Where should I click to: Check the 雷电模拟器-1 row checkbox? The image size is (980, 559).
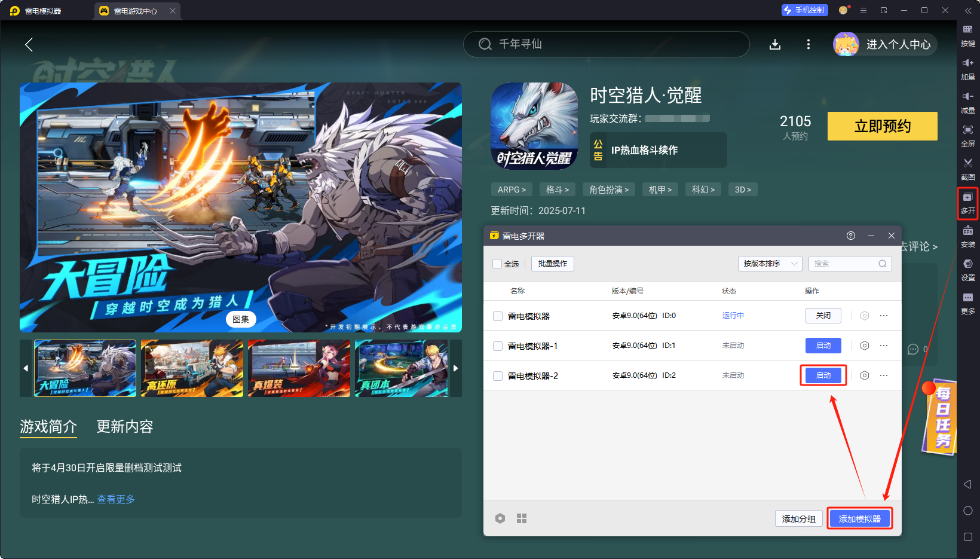497,346
